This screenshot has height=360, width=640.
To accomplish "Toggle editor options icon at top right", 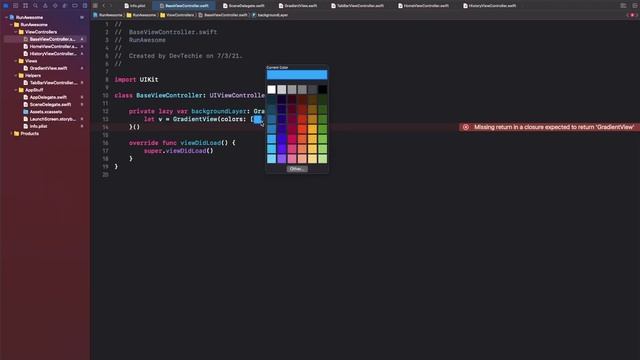I will pyautogui.click(x=623, y=6).
